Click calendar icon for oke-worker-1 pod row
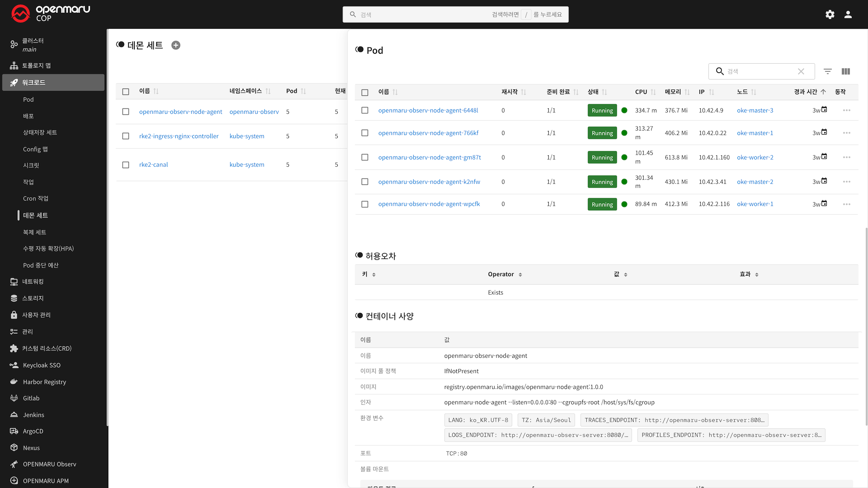The width and height of the screenshot is (868, 488). coord(824,203)
